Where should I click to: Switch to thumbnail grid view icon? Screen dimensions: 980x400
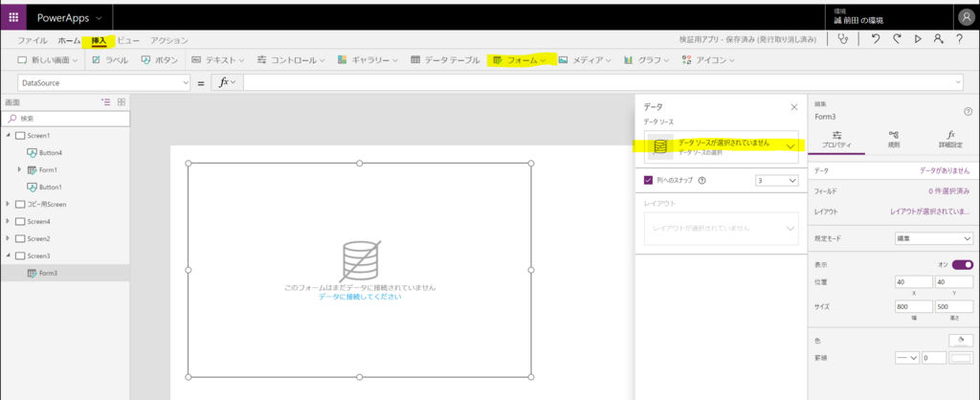(122, 101)
